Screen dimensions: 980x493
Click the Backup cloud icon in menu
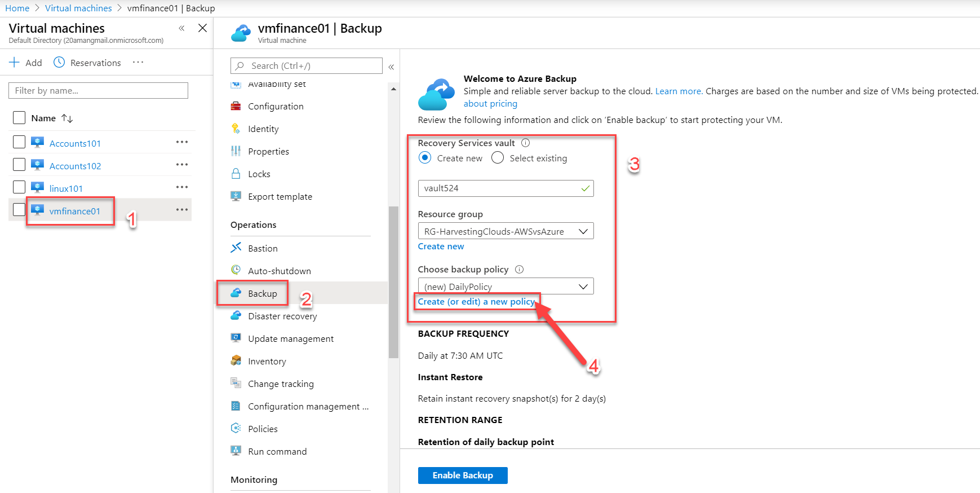coord(236,293)
